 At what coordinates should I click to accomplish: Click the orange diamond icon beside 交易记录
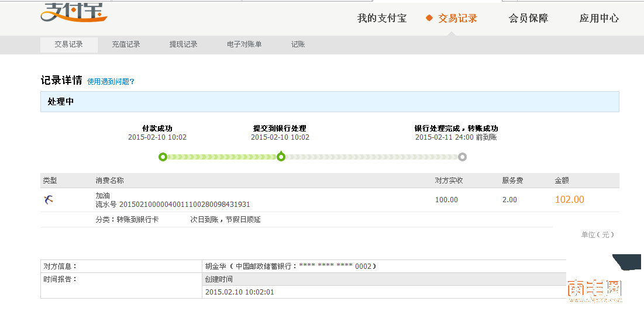(x=429, y=18)
